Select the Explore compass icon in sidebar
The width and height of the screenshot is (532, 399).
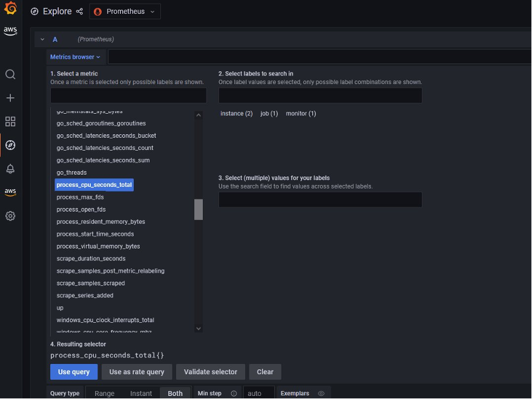(10, 145)
